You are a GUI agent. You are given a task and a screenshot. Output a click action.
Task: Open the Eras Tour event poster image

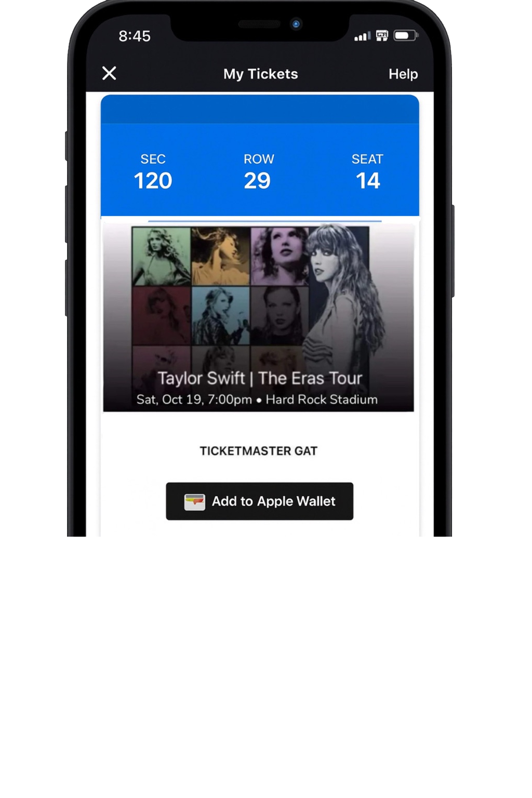coord(259,317)
